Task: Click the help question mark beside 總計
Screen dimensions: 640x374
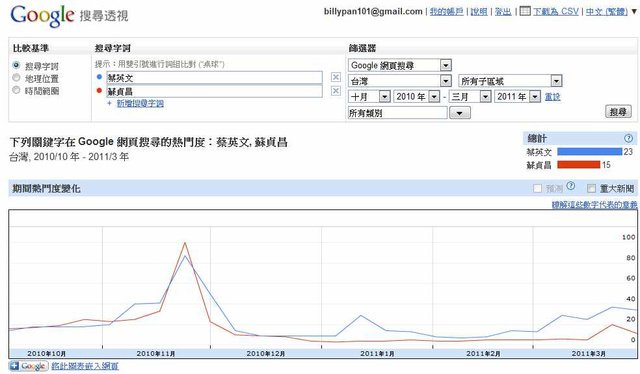Action: pos(629,138)
